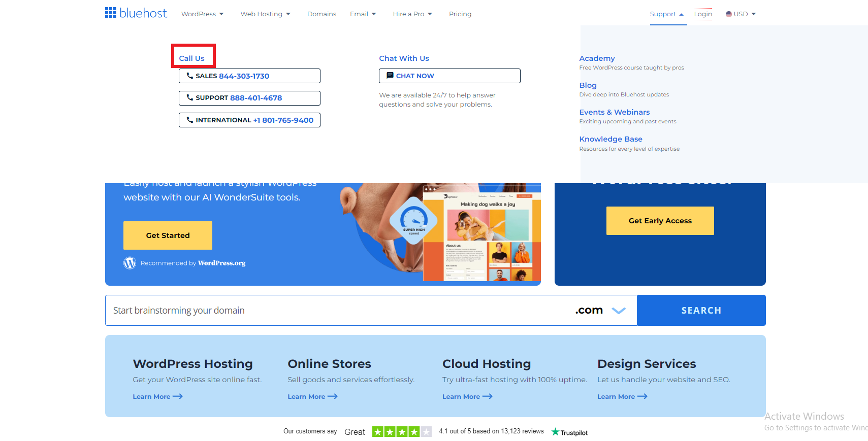Click the Trustpilot star logo
Viewport: 868px width, 441px height.
555,432
